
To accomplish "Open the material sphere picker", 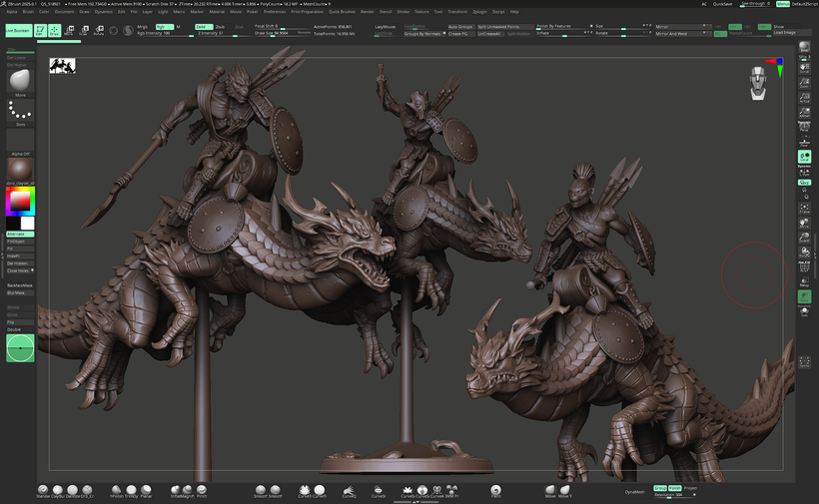I will [20, 169].
